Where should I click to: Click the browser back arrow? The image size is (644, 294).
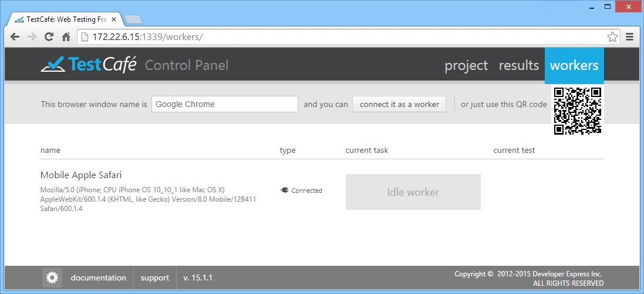(x=15, y=37)
